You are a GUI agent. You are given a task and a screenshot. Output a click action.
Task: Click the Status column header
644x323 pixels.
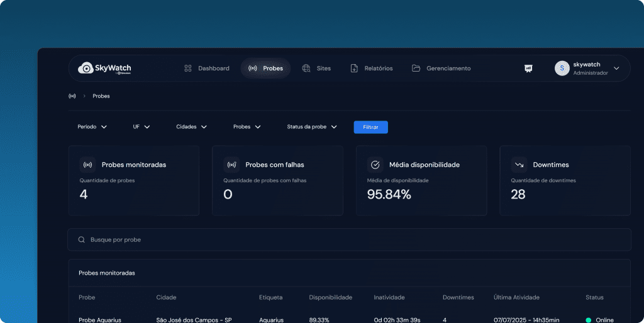595,297
